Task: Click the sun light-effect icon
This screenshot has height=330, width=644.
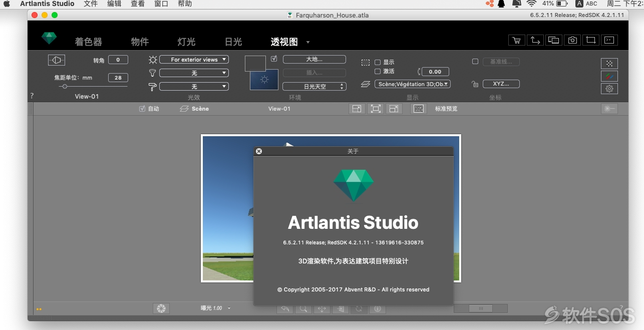Action: tap(153, 60)
